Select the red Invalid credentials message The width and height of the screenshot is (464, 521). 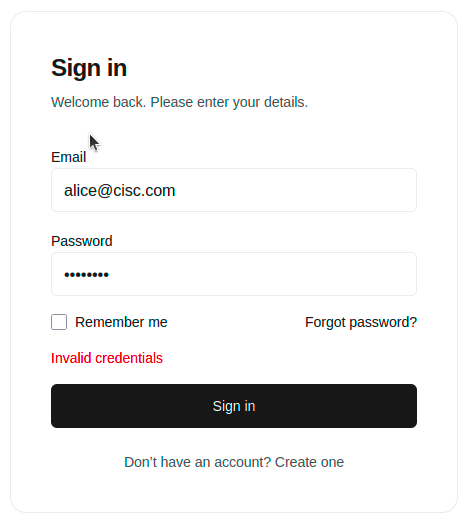click(107, 358)
